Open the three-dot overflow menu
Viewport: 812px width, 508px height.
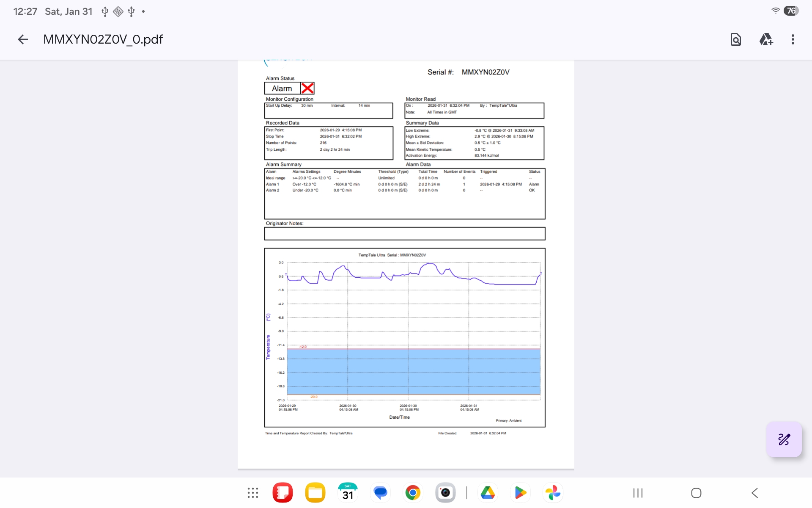coord(793,39)
